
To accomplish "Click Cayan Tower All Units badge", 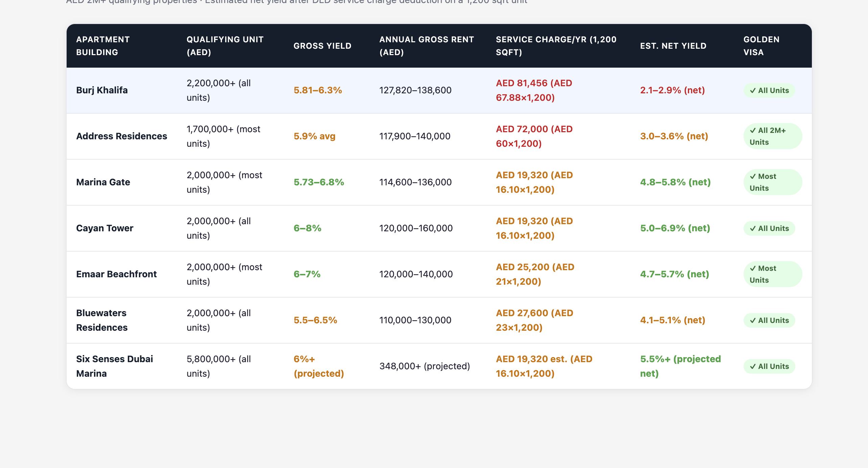I will pyautogui.click(x=769, y=229).
